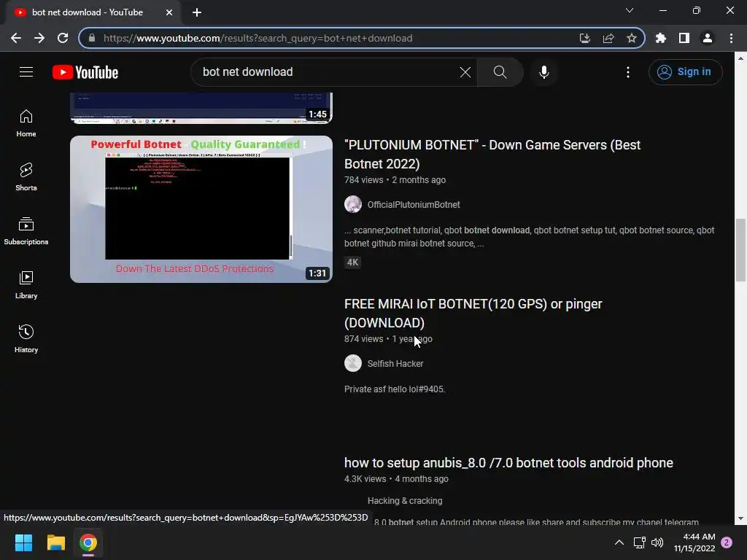Open Subscriptions in the sidebar
The height and width of the screenshot is (560, 747).
[26, 230]
